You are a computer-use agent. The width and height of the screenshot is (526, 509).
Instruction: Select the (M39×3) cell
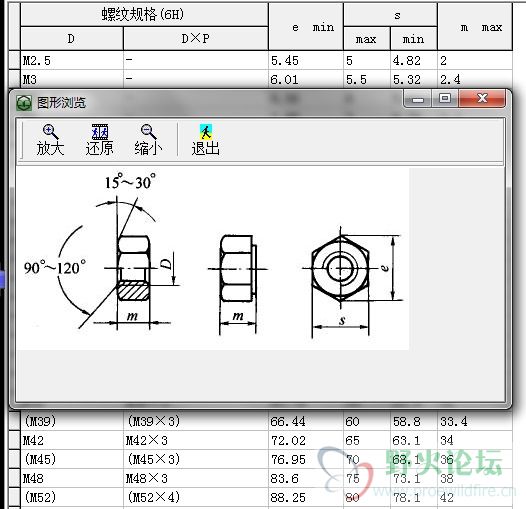click(196, 421)
